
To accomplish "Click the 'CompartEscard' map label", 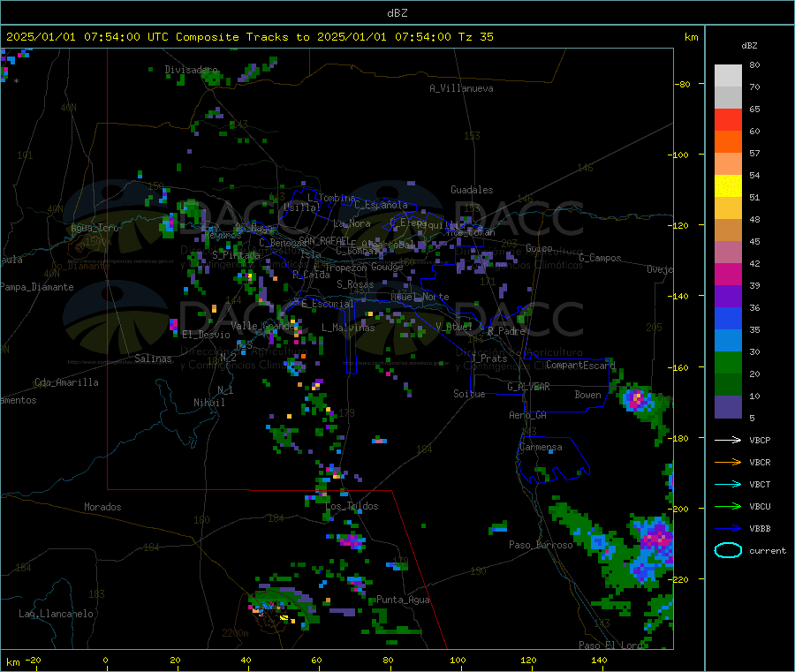I will click(x=580, y=365).
